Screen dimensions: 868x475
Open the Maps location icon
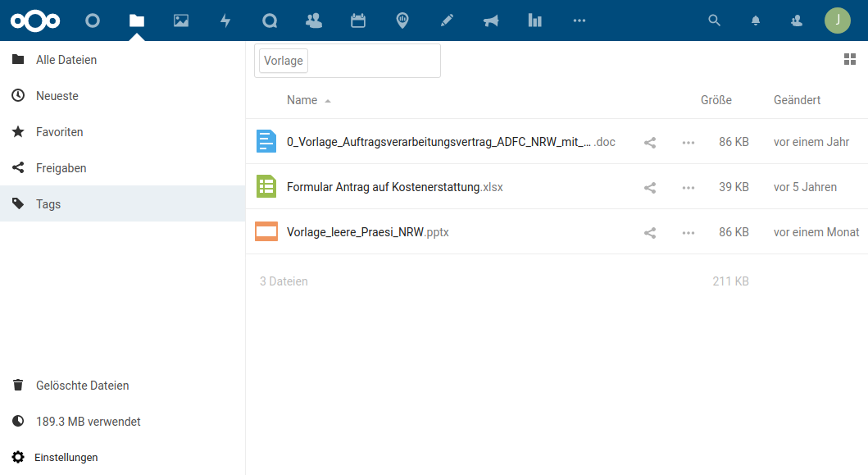[x=402, y=21]
